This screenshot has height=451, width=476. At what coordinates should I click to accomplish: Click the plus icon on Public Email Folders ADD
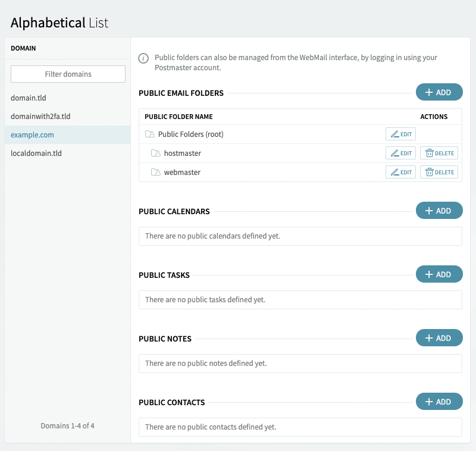pos(430,92)
